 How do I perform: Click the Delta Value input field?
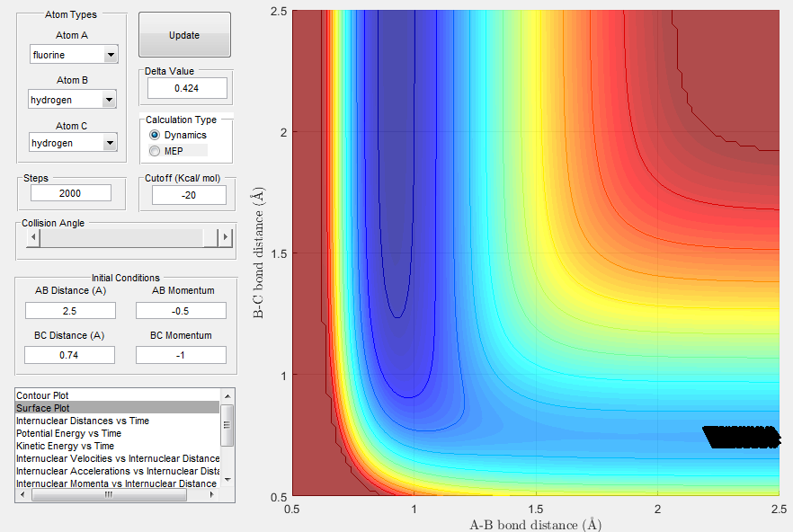[187, 88]
